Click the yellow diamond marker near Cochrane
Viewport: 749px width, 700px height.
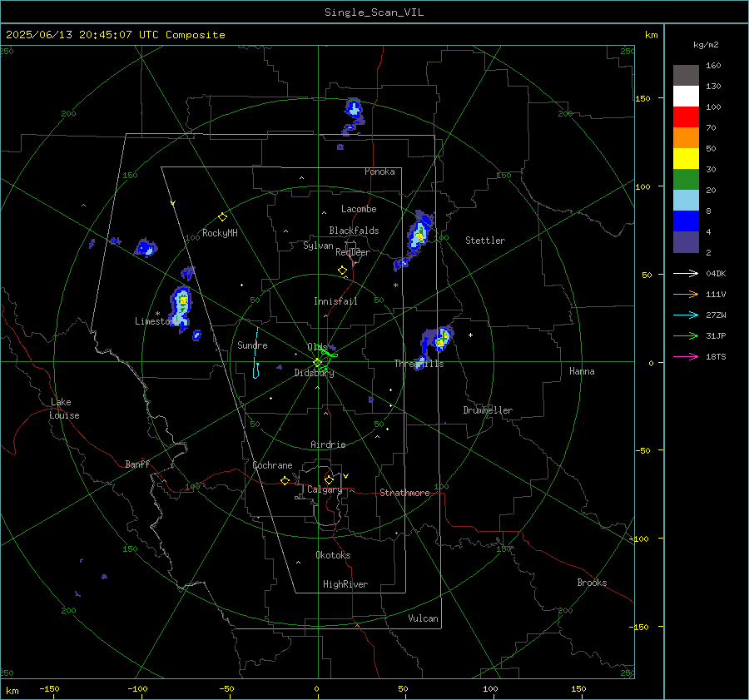pyautogui.click(x=285, y=481)
